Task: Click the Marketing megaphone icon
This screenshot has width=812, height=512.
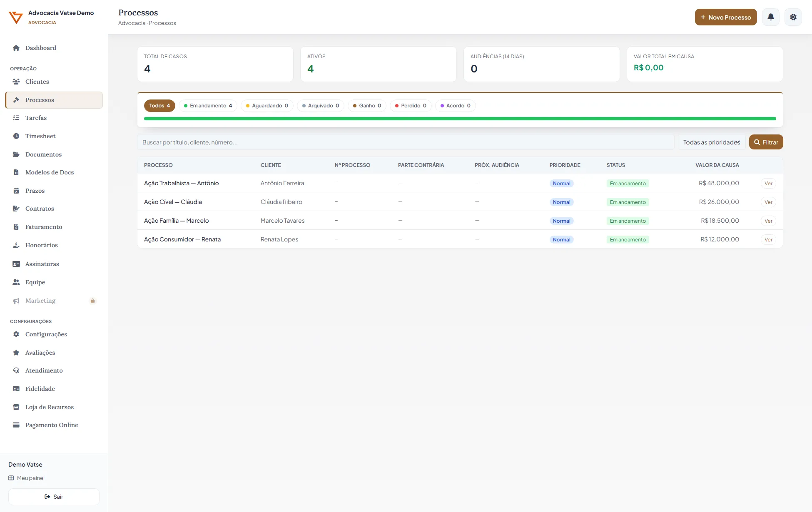Action: coord(16,301)
